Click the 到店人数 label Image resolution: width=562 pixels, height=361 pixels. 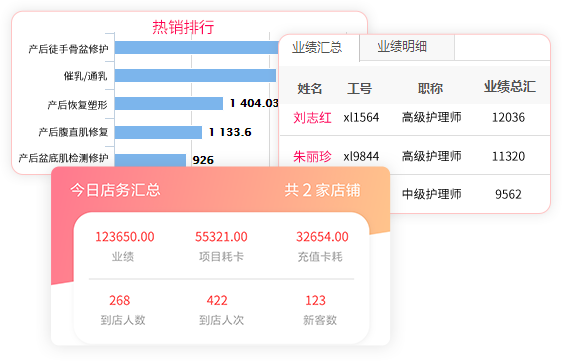point(123,320)
